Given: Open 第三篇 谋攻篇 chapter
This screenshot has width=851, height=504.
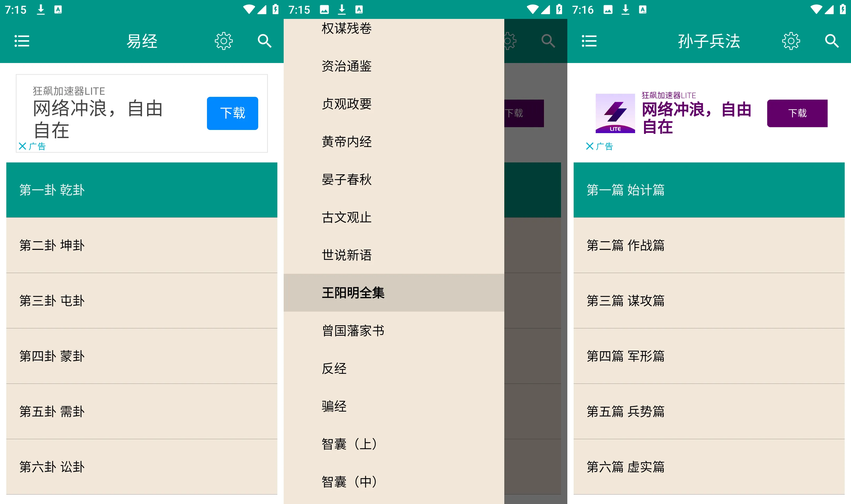Looking at the screenshot, I should pos(626,301).
